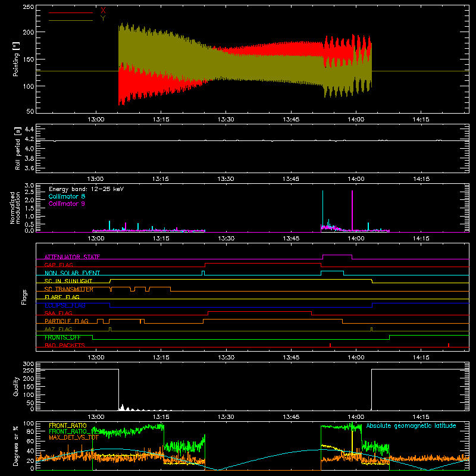Click the Pointing axis title
Screen dimensions: 476x476
(16, 59)
